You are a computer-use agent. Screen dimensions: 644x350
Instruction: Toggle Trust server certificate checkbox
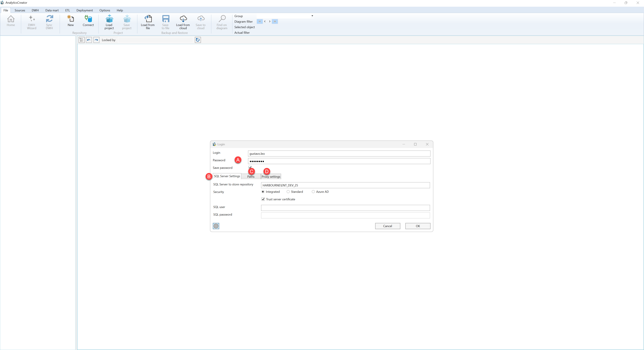pos(263,199)
